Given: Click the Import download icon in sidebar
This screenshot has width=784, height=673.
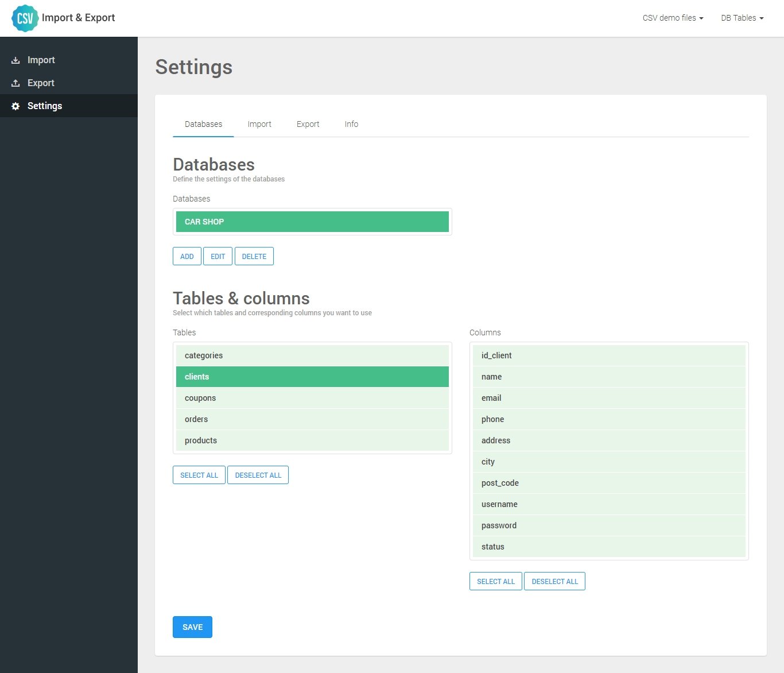Looking at the screenshot, I should (15, 60).
